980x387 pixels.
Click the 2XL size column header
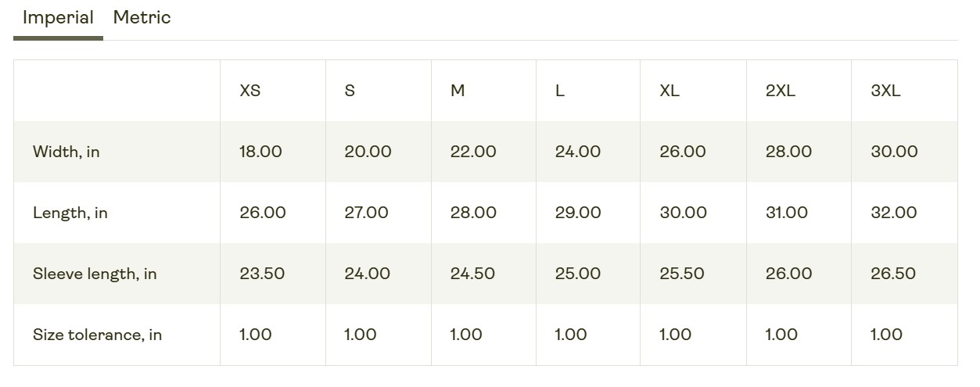point(780,91)
